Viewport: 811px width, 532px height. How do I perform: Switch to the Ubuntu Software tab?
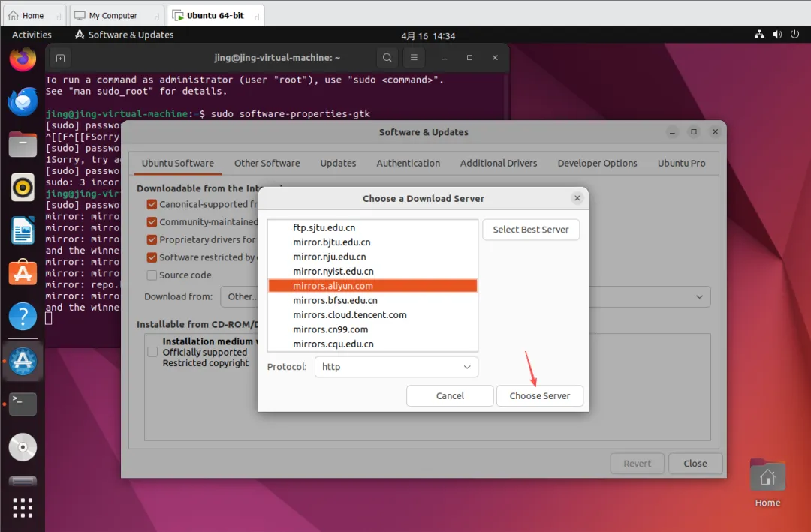[x=177, y=163]
